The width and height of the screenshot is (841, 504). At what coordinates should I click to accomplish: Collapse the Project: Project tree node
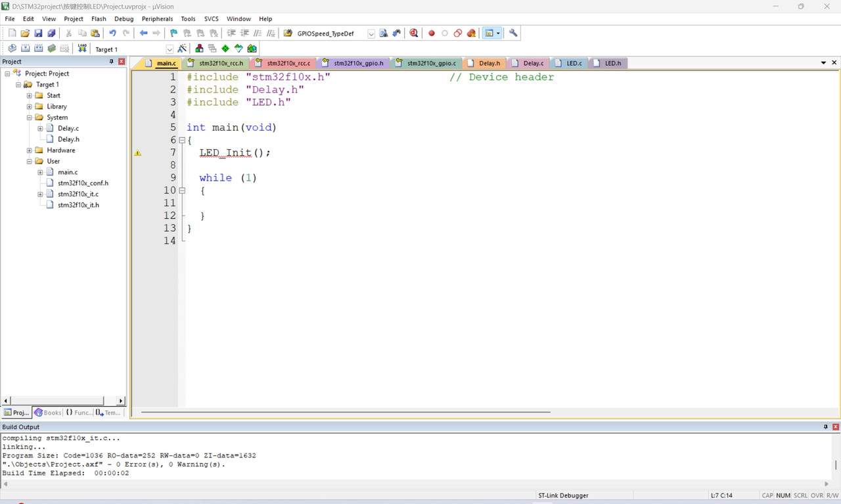[7, 74]
